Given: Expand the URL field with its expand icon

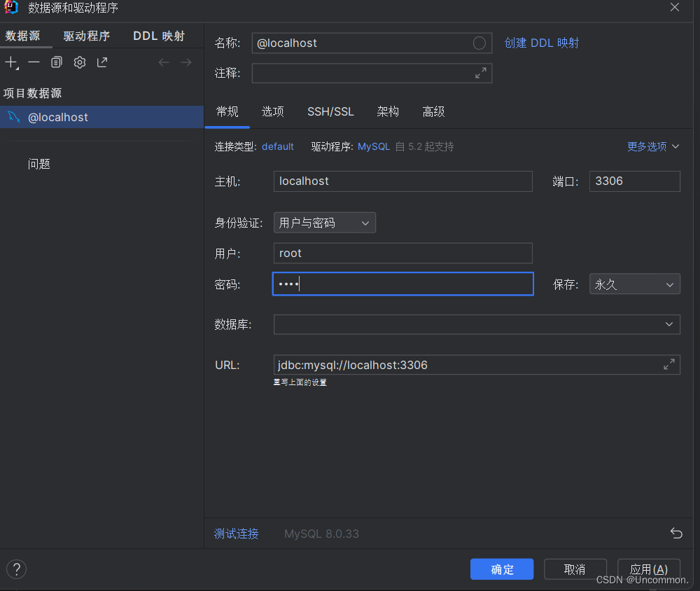Looking at the screenshot, I should pos(668,364).
